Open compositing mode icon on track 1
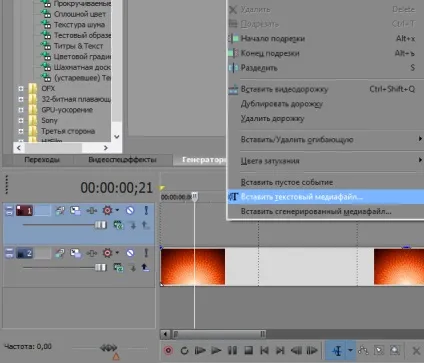The height and width of the screenshot is (363, 424). (118, 225)
